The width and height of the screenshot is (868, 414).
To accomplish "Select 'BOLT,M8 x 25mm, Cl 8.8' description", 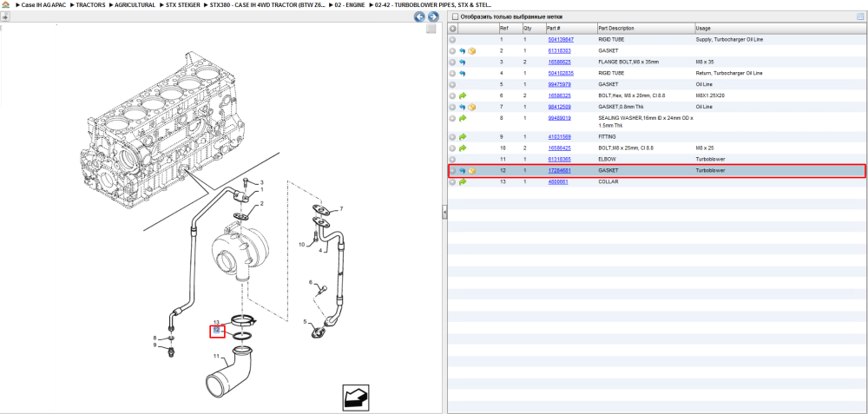I will (628, 148).
